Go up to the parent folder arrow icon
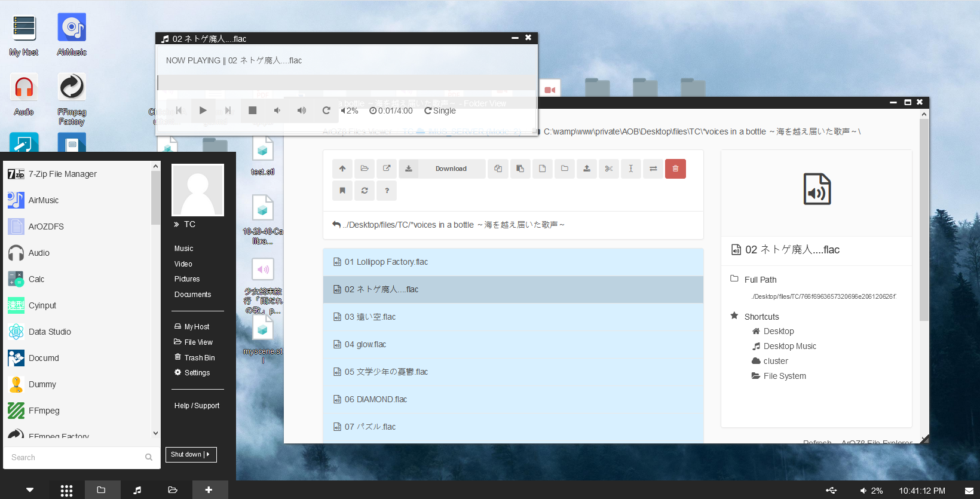Viewport: 980px width, 499px height. (x=342, y=169)
